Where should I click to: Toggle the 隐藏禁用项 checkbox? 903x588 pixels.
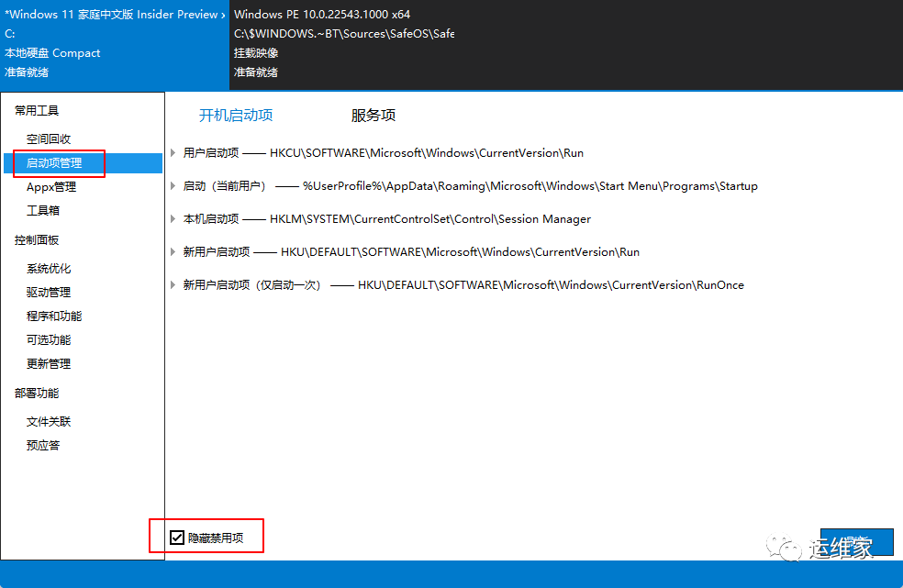[x=177, y=538]
